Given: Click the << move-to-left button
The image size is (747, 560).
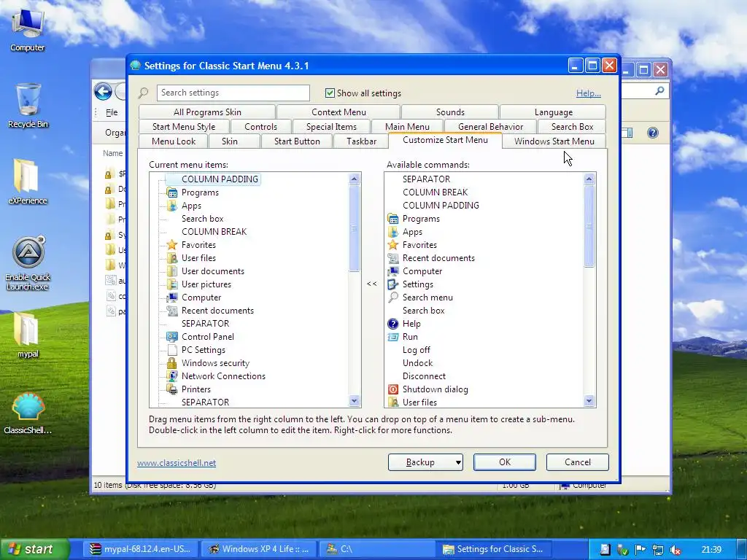Looking at the screenshot, I should pyautogui.click(x=372, y=284).
